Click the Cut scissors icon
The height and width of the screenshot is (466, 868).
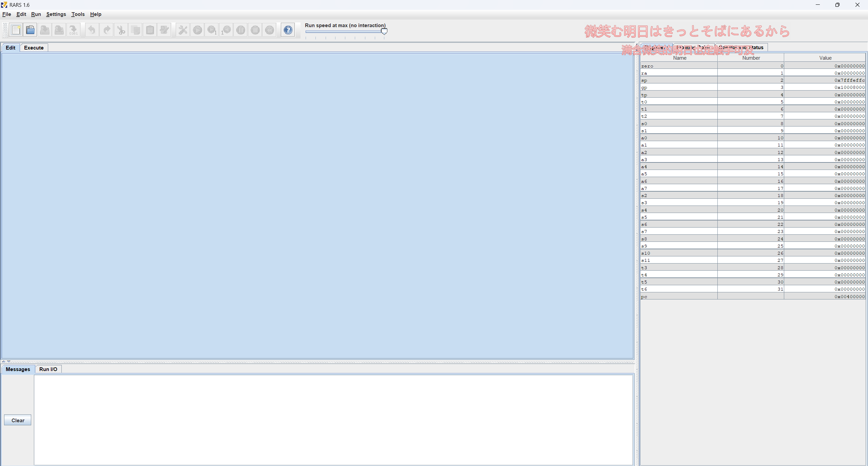point(121,30)
